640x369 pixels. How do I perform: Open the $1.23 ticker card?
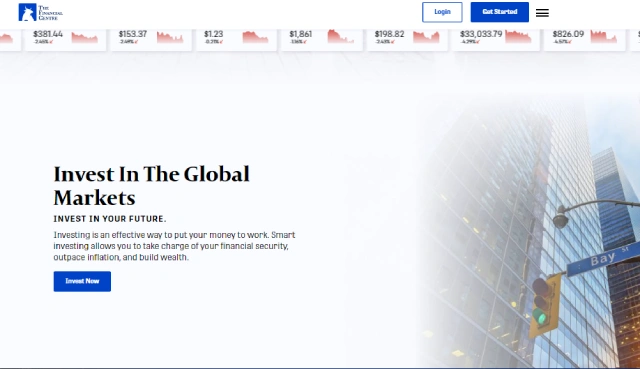236,40
